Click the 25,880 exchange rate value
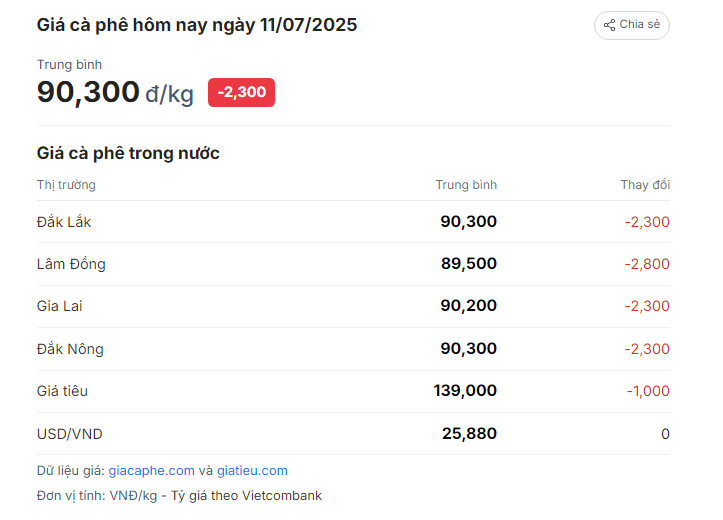This screenshot has height=520, width=723. point(469,434)
